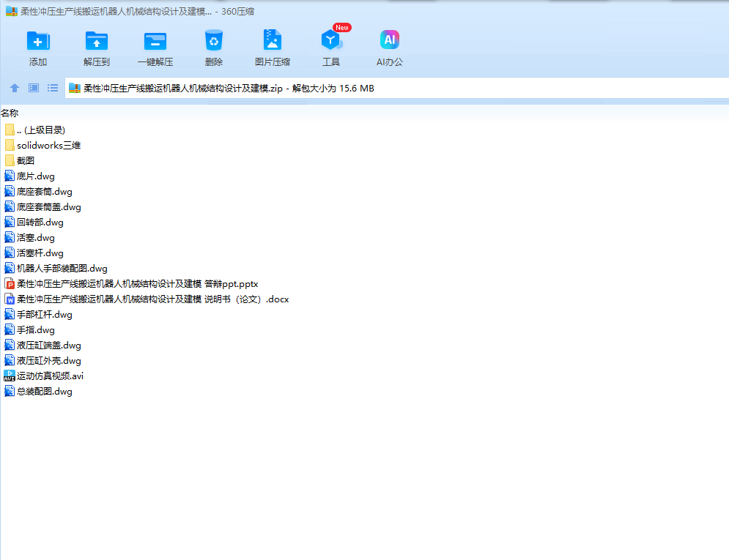Screen dimensions: 729x560
Task: Select the file 回转部.dwg
Action: pos(34,222)
